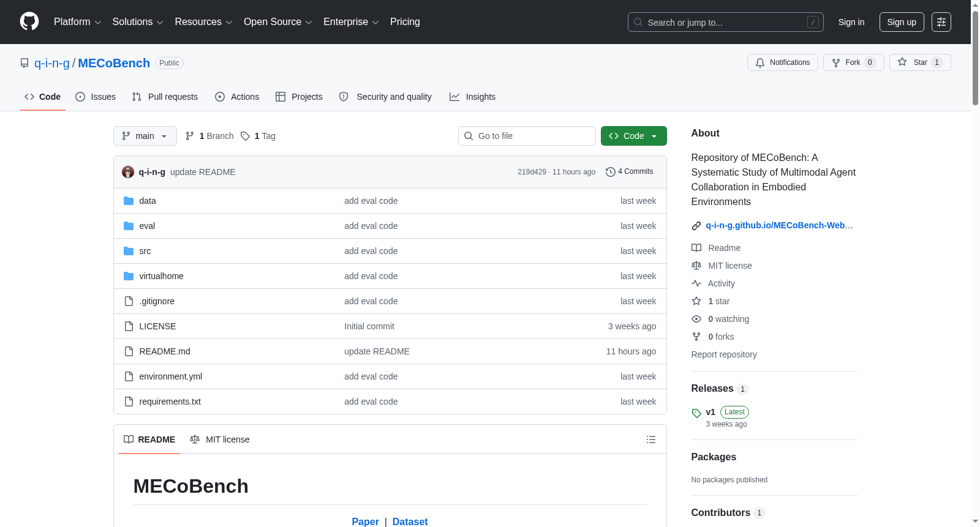This screenshot has height=527, width=980.
Task: Open the Releases section heading
Action: [x=712, y=389]
